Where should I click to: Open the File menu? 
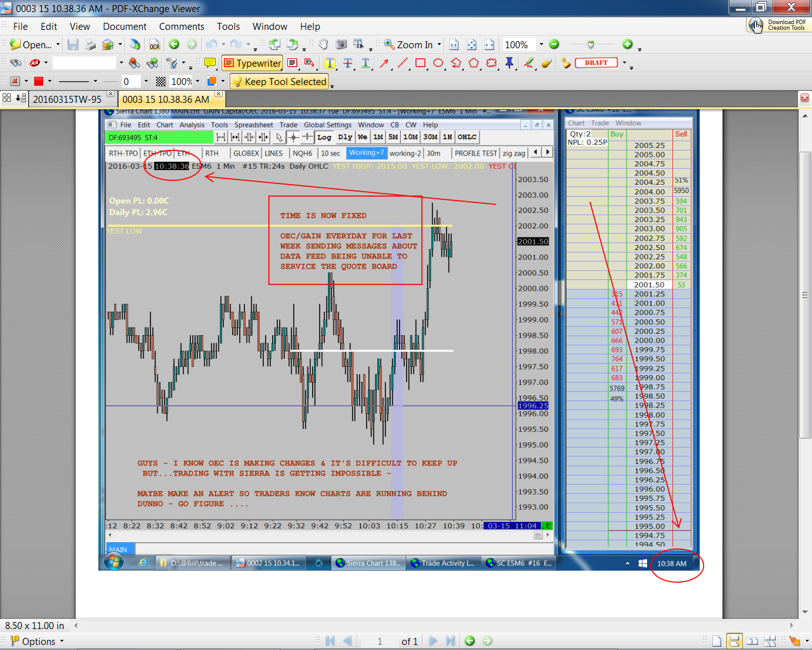20,27
